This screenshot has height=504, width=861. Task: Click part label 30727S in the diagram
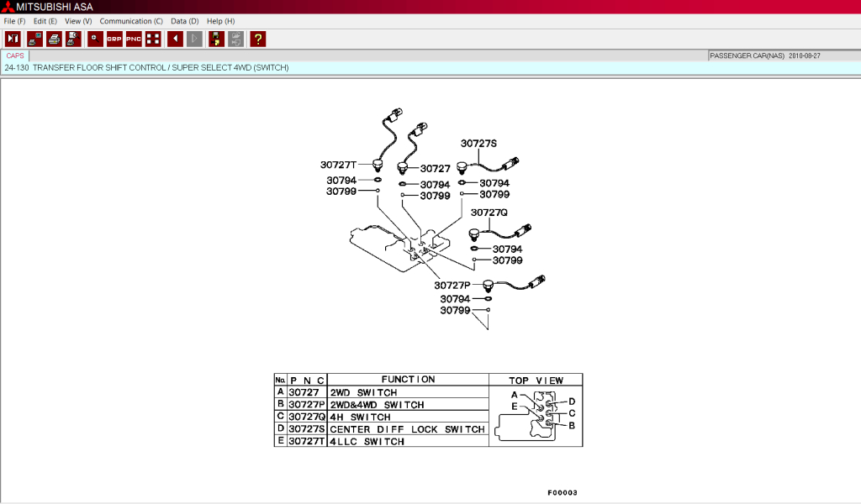click(x=478, y=144)
